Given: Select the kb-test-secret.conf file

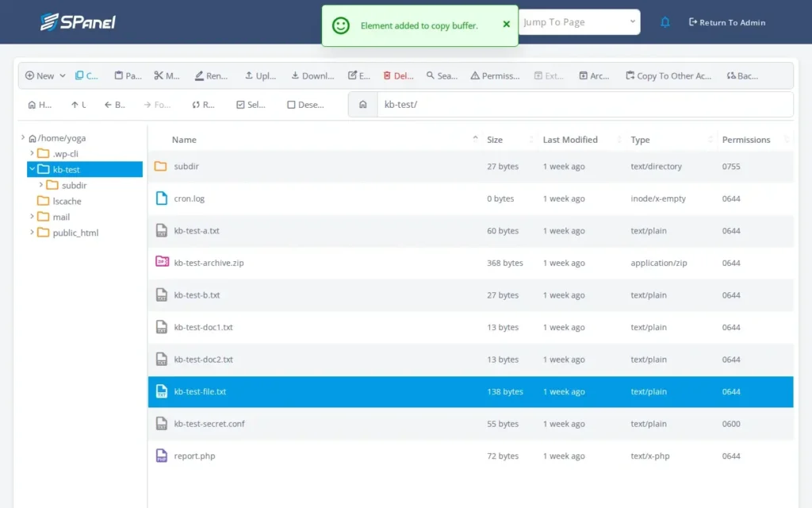Looking at the screenshot, I should [470, 424].
